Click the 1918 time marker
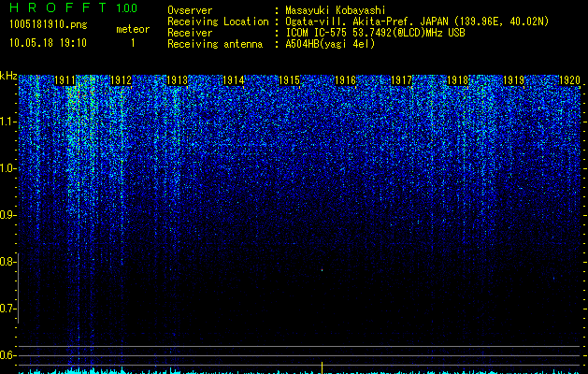 457,80
